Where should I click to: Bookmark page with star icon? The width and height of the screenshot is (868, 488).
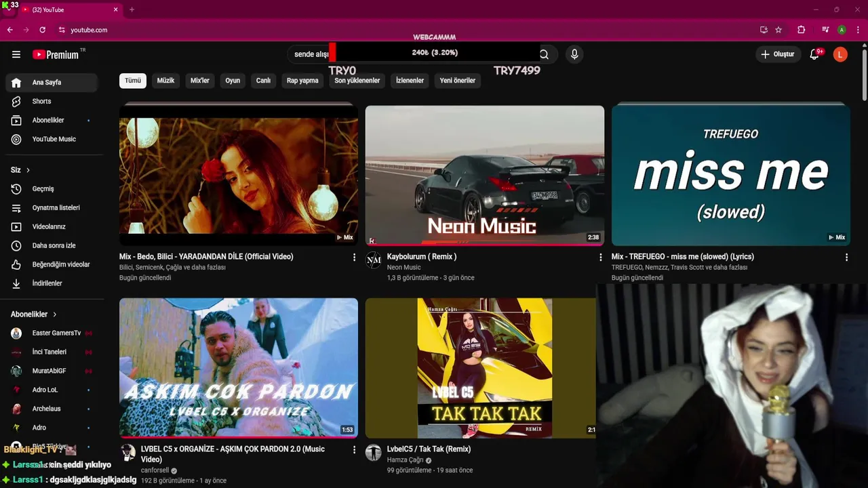coord(778,30)
